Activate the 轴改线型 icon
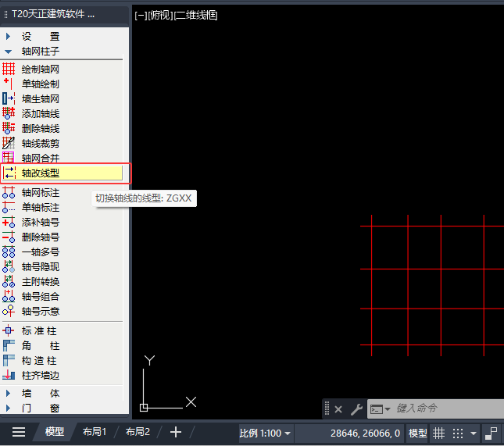The height and width of the screenshot is (446, 504). coord(9,173)
